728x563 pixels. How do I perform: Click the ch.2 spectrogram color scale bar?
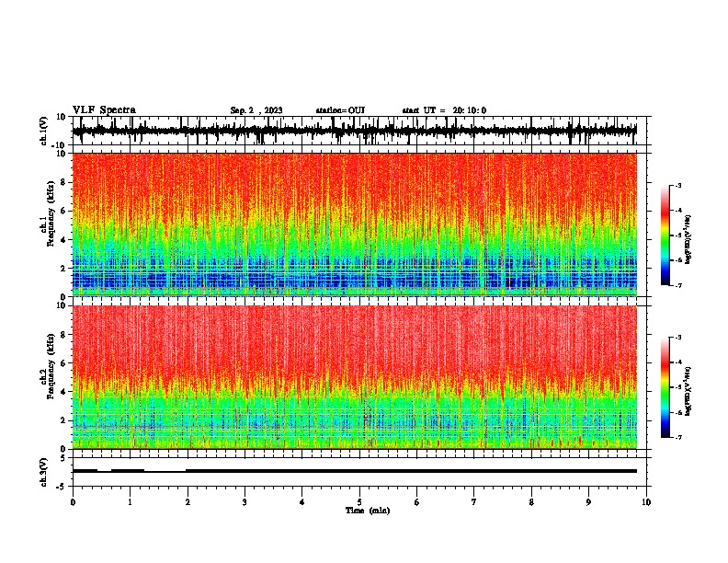click(665, 387)
